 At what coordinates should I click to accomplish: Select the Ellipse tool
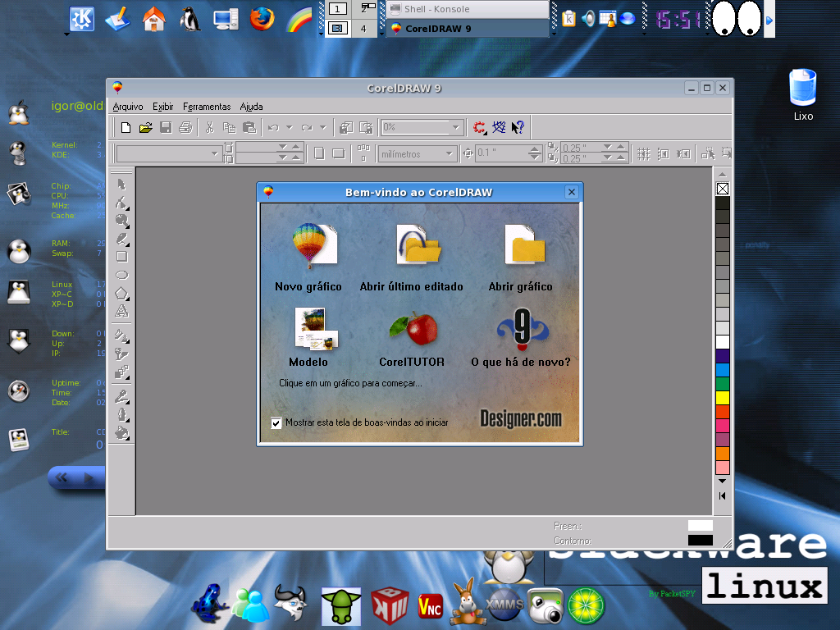coord(121,275)
